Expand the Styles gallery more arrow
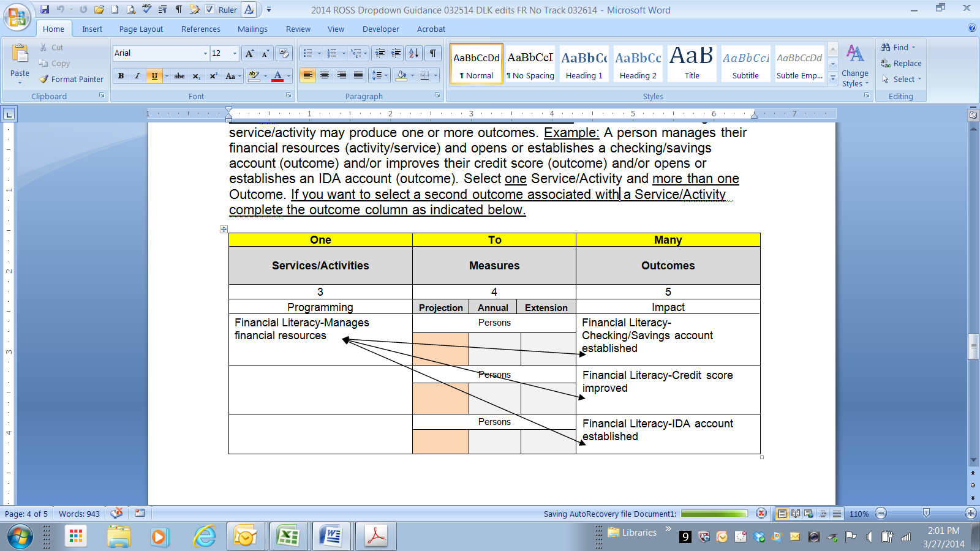The width and height of the screenshot is (980, 551). (833, 78)
